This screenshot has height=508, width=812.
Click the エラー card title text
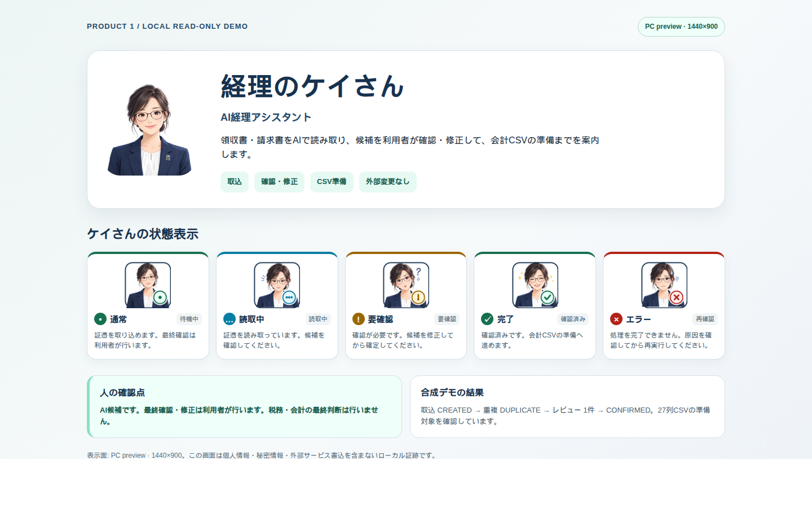pos(638,319)
